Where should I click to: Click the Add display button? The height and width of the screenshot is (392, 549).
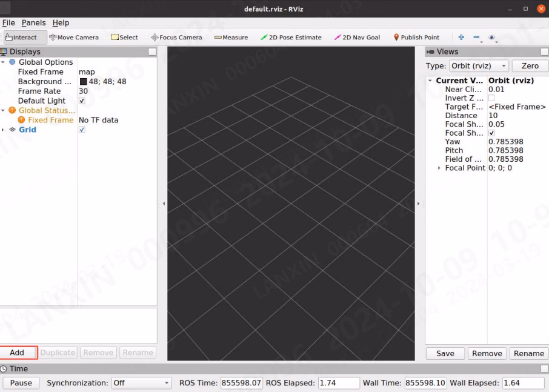[x=17, y=353]
